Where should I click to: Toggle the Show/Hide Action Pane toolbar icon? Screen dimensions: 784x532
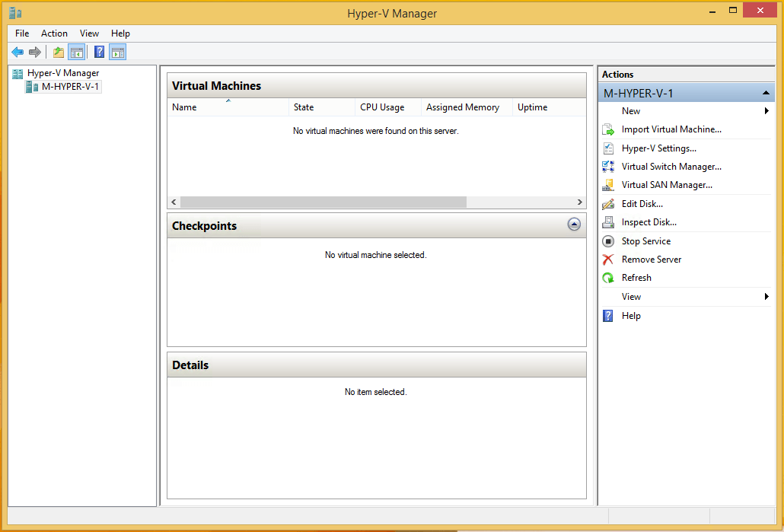(118, 52)
